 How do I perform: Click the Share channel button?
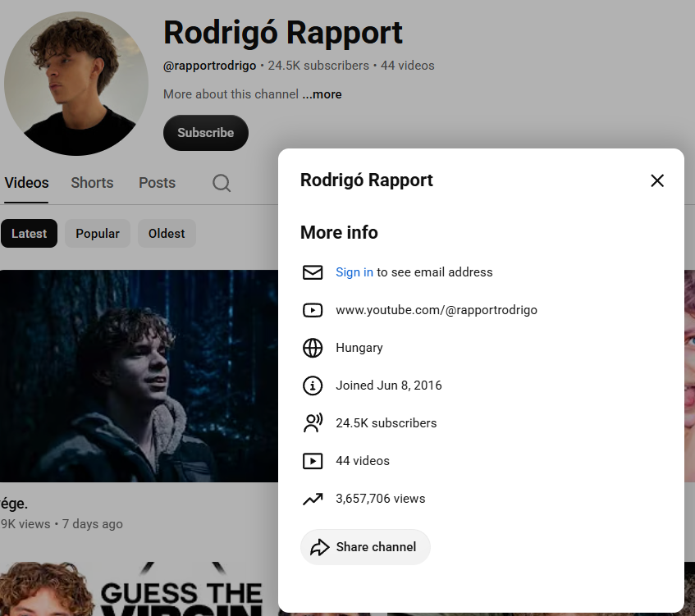tap(365, 547)
